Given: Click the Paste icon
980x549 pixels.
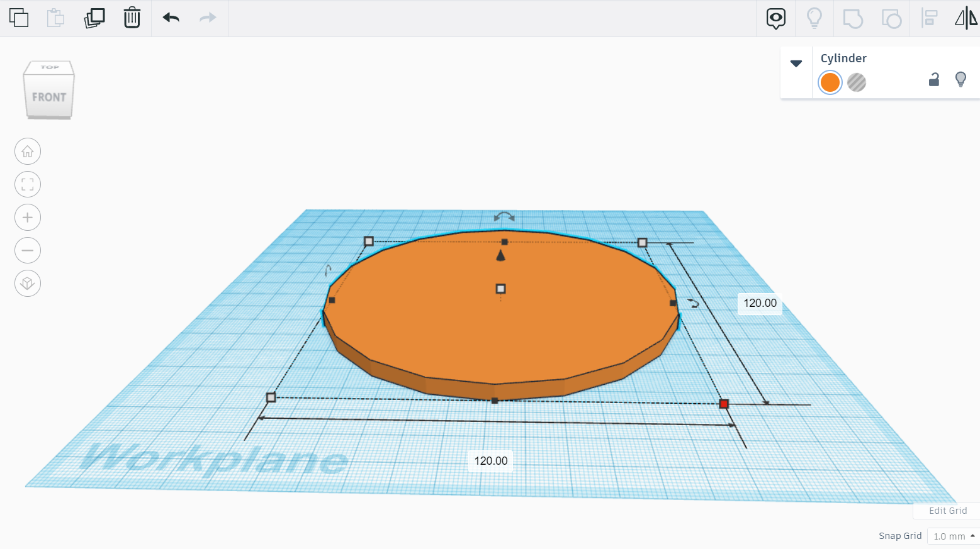Looking at the screenshot, I should click(x=55, y=18).
